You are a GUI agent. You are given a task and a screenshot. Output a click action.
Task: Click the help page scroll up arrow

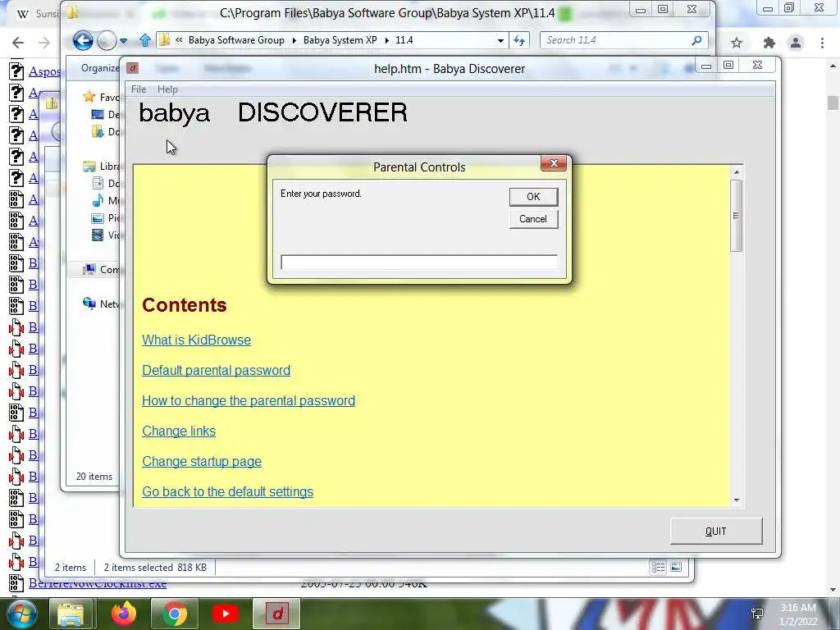pos(736,172)
